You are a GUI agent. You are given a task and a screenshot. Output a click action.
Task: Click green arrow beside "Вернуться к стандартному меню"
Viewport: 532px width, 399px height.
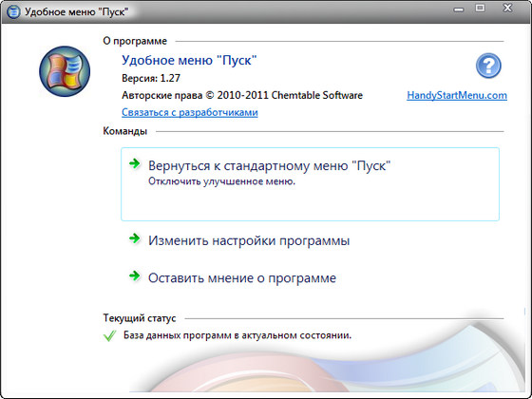pyautogui.click(x=135, y=163)
